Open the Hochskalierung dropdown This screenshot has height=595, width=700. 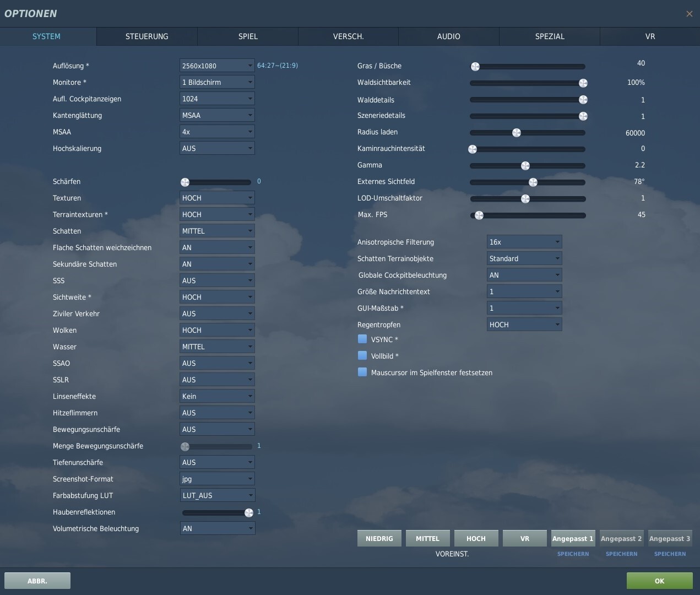(x=217, y=148)
